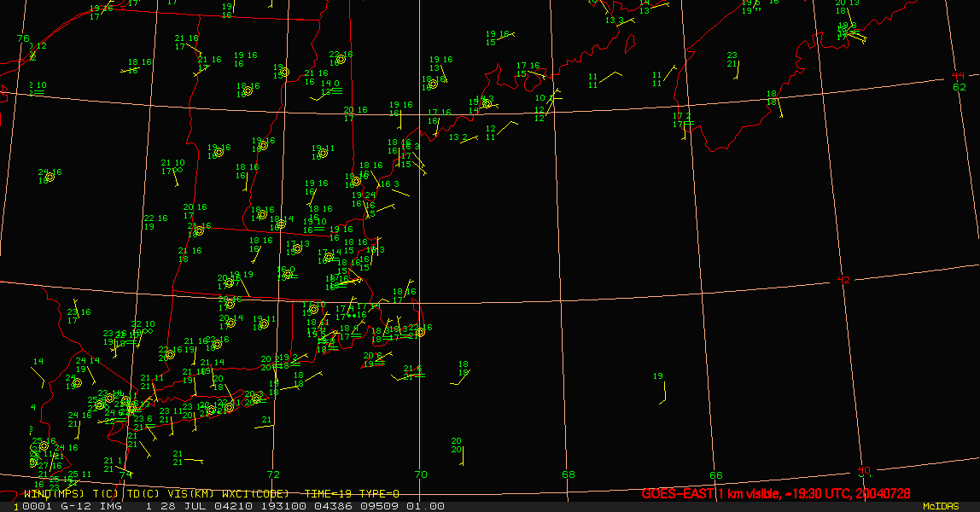Screen dimensions: 980x512
Task: Click the 68 longitude label
Action: (569, 474)
